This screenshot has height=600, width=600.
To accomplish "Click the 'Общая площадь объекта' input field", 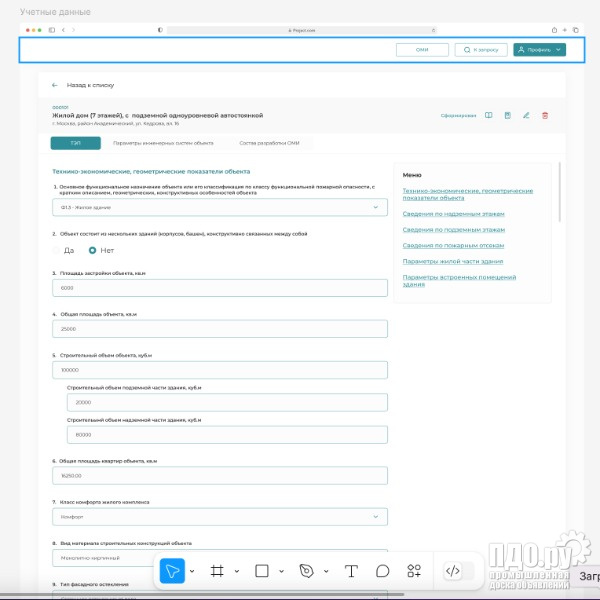I will (219, 329).
